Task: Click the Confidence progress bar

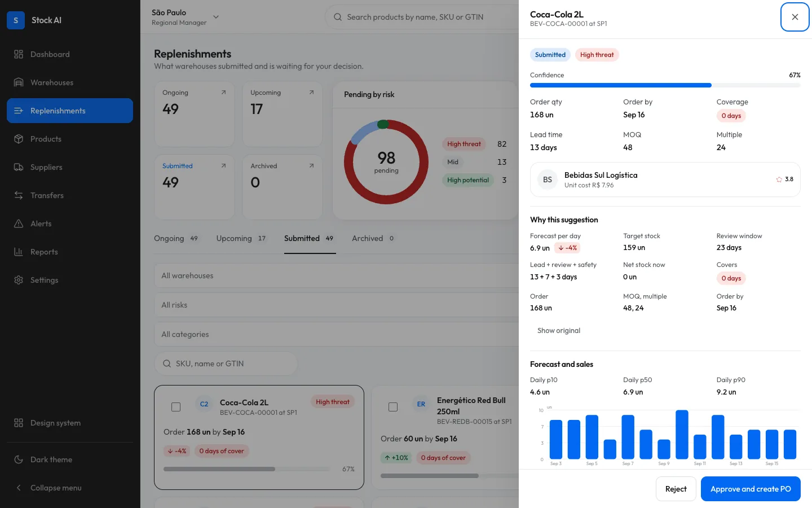Action: pyautogui.click(x=665, y=85)
